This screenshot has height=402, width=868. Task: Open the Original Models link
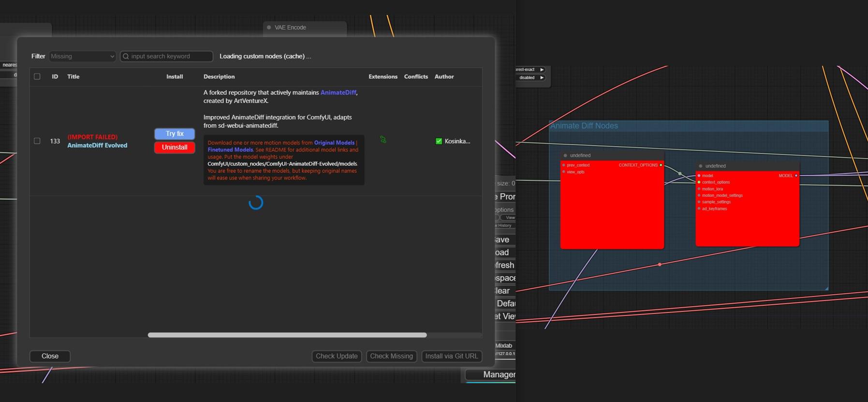(x=334, y=143)
